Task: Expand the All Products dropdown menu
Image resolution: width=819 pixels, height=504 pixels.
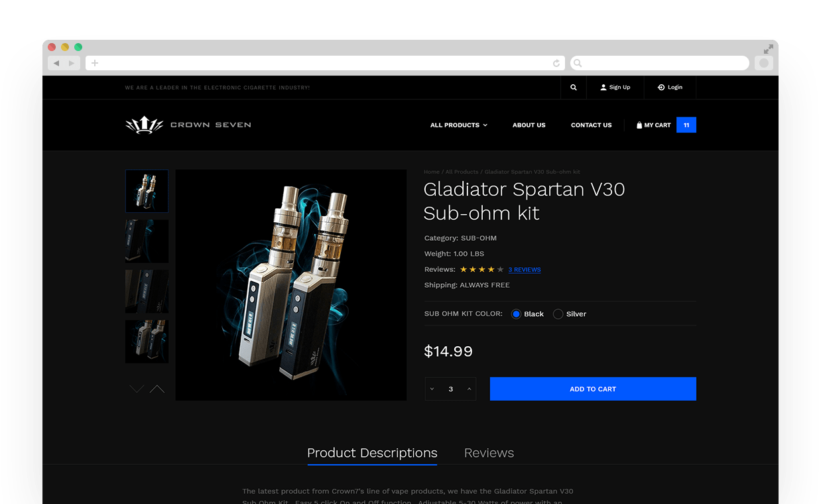Action: (x=459, y=125)
